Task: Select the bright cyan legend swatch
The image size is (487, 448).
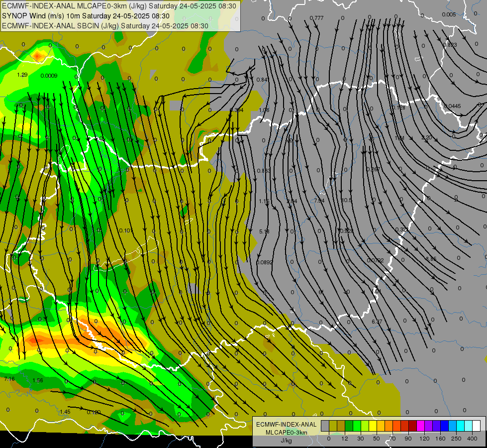Action: pyautogui.click(x=461, y=426)
